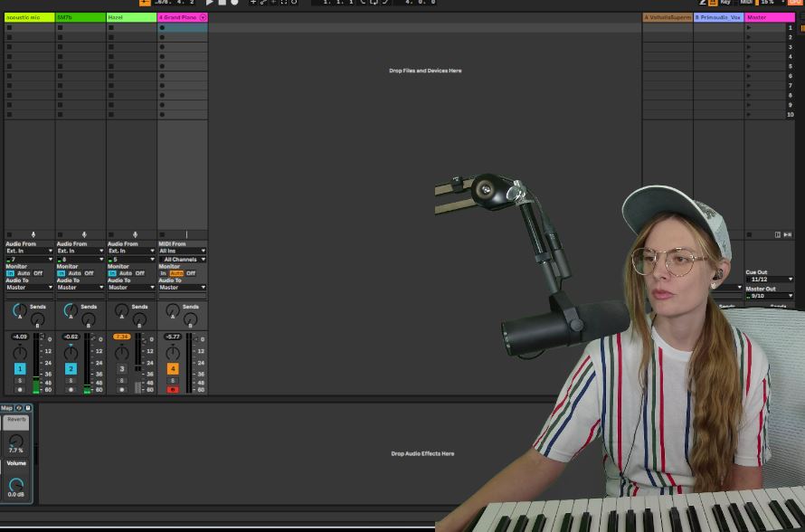Stop playback with the transport stop button

coord(223,2)
